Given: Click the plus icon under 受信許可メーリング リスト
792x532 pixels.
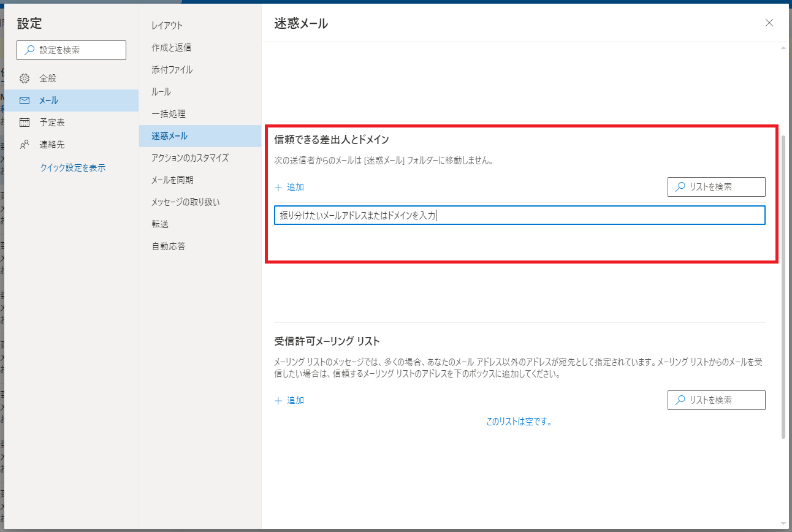Looking at the screenshot, I should 278,401.
